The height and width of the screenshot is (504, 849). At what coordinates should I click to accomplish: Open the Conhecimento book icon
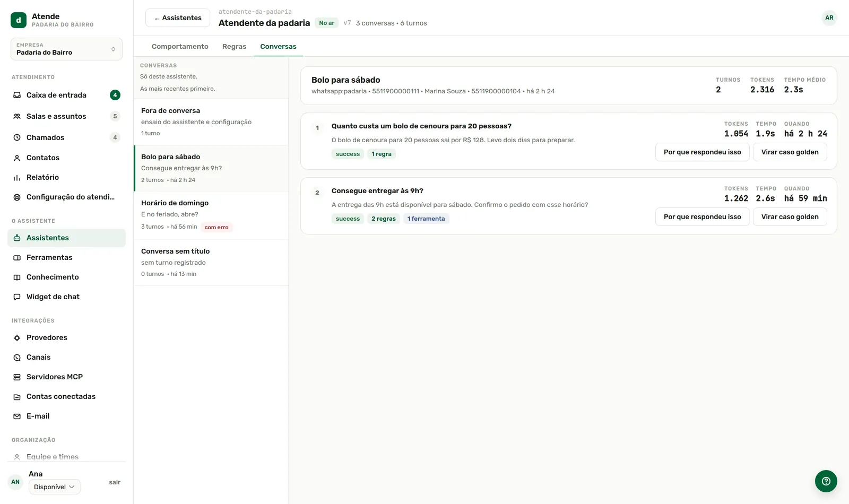click(17, 277)
